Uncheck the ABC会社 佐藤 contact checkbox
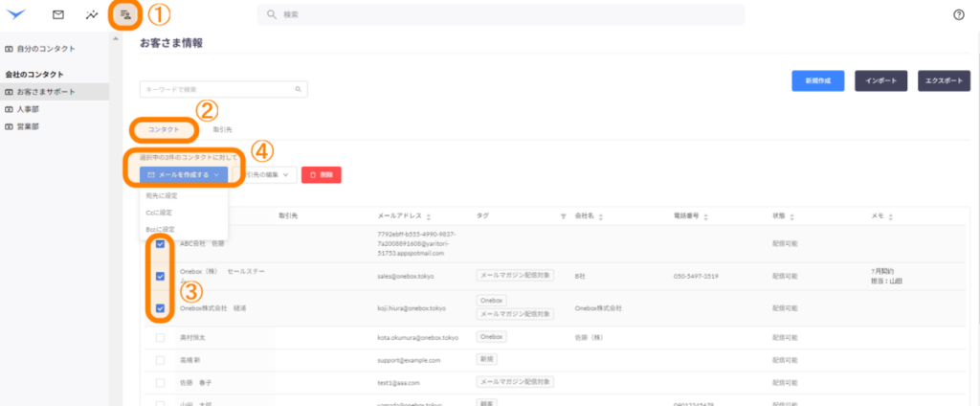 pyautogui.click(x=160, y=244)
